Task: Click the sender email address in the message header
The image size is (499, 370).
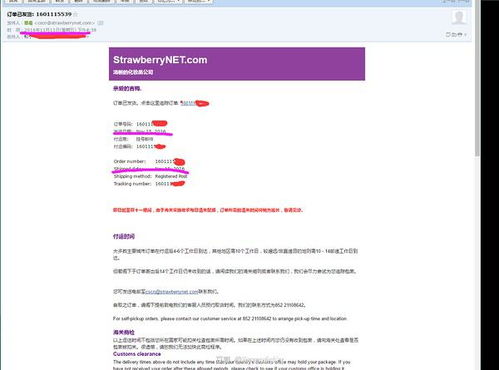Action: pos(65,23)
